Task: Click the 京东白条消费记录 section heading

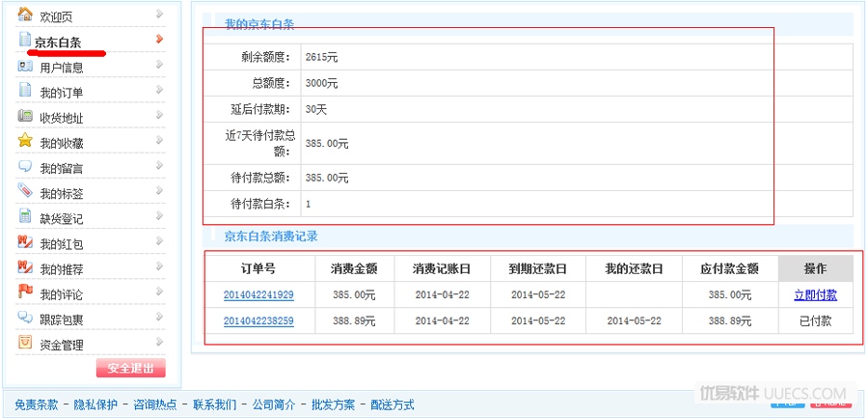Action: pos(271,237)
